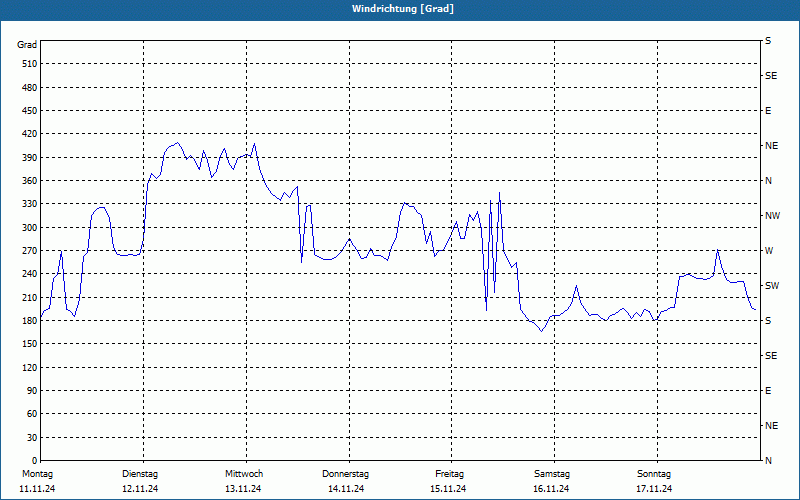Select the date "12.11.24"

point(140,489)
